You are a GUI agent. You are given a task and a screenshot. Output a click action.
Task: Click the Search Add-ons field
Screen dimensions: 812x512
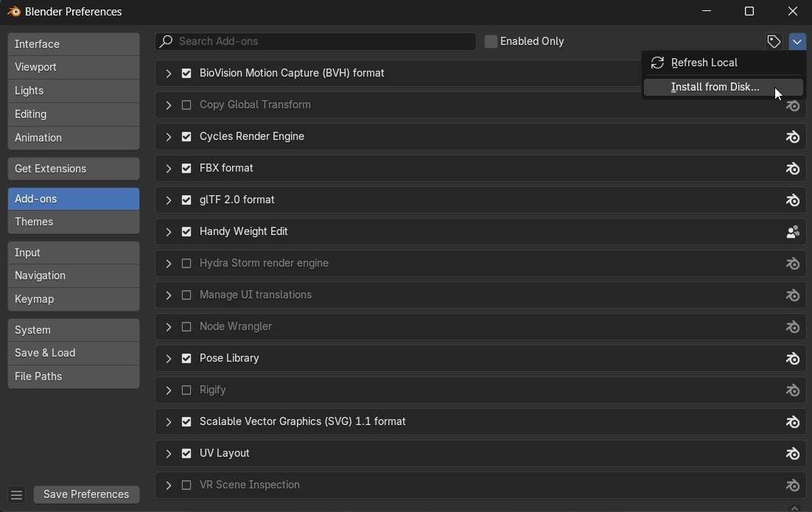tap(315, 41)
